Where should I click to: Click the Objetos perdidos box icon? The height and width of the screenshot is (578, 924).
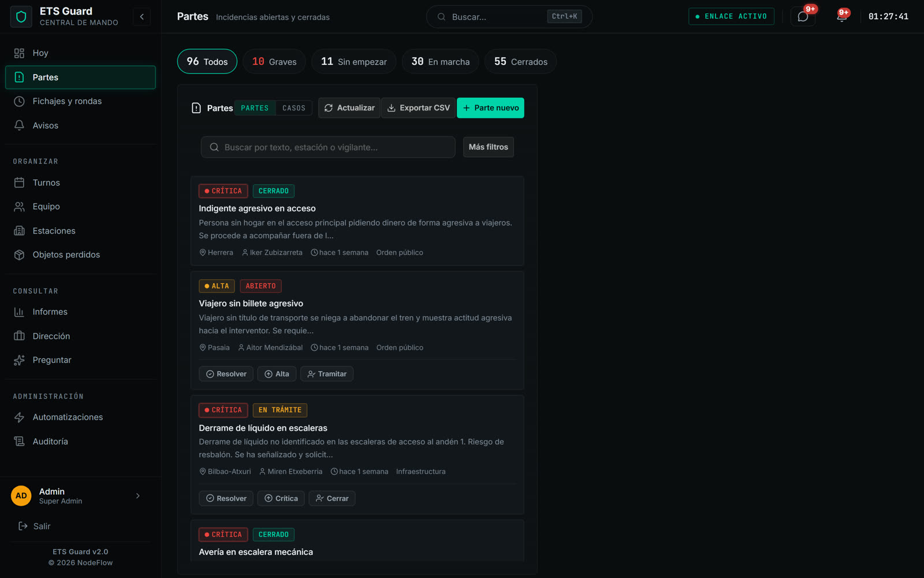(19, 255)
